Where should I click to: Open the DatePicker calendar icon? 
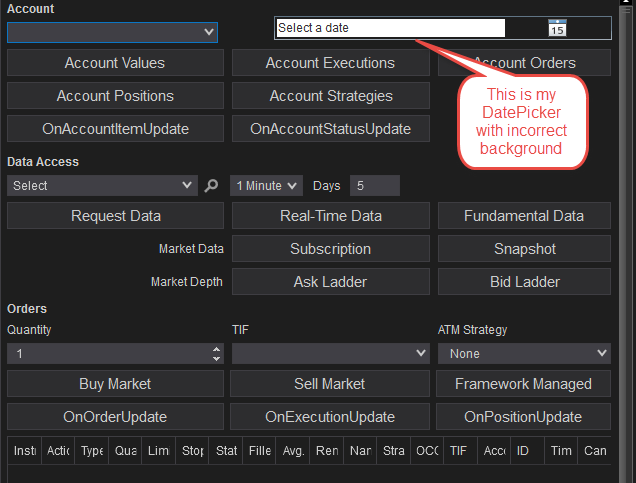click(x=557, y=28)
